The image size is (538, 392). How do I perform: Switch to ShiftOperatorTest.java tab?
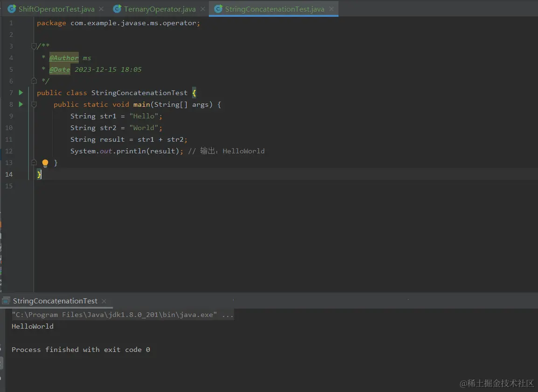coord(56,9)
